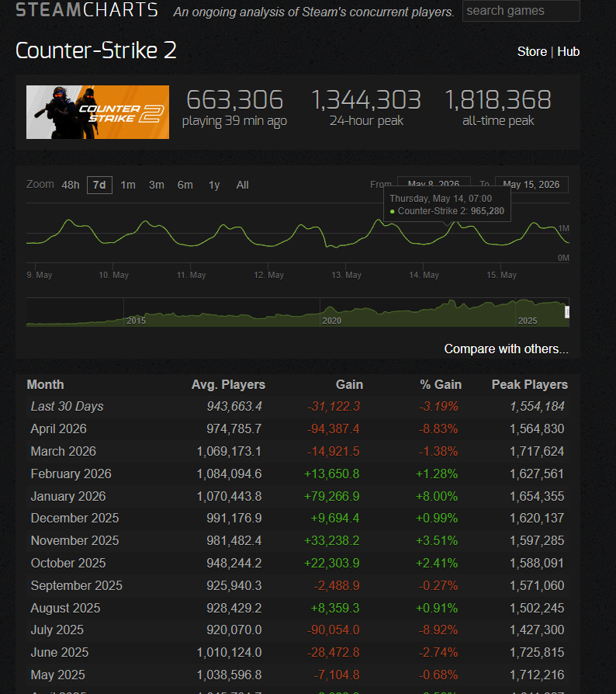Click the Counter-Strike 2 banner image
The image size is (616, 694).
98,112
